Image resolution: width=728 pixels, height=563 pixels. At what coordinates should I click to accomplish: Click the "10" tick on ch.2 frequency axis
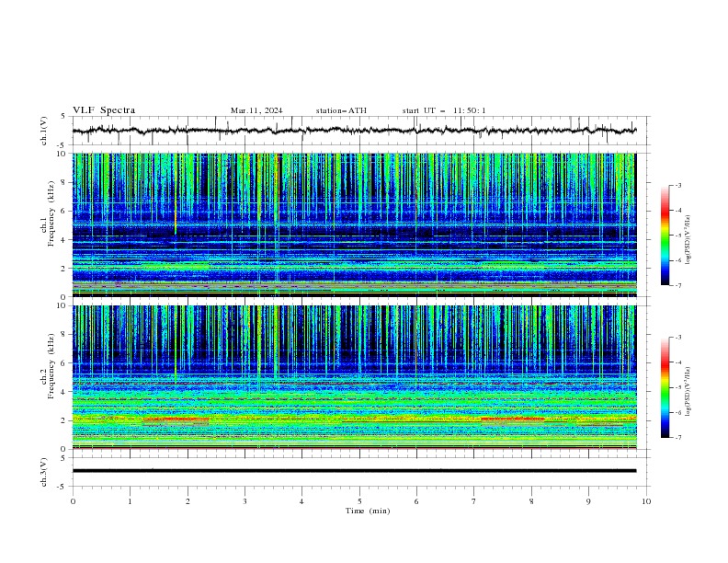point(63,305)
